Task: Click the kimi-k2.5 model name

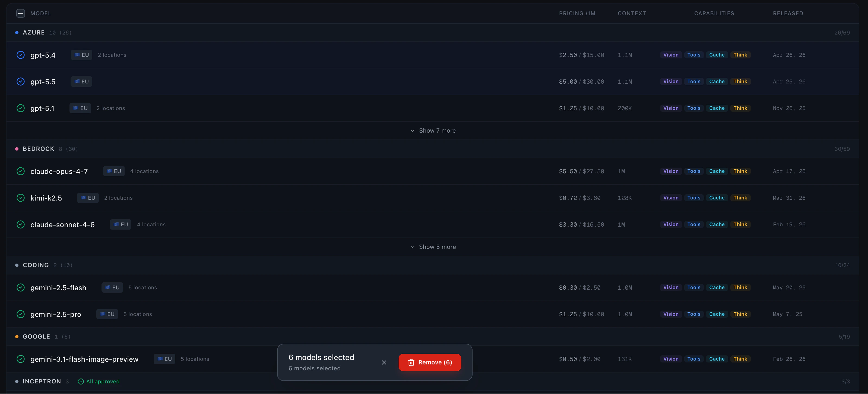Action: 46,198
